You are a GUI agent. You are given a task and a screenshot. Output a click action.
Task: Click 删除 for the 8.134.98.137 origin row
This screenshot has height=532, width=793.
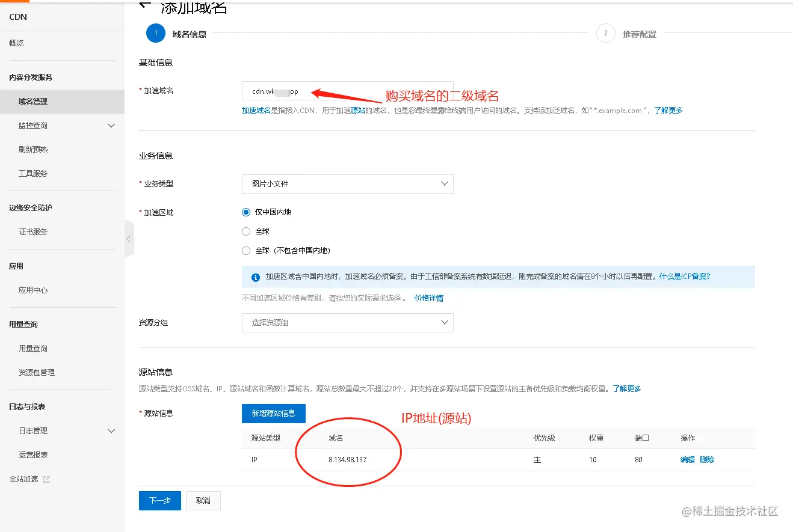coord(707,460)
